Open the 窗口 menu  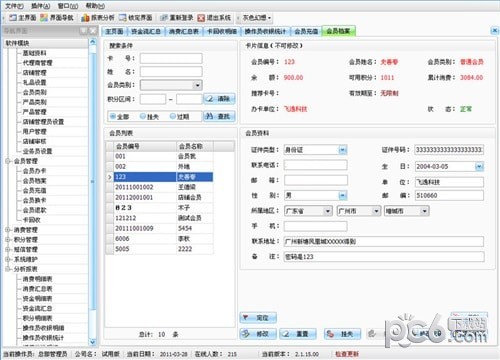[x=68, y=6]
